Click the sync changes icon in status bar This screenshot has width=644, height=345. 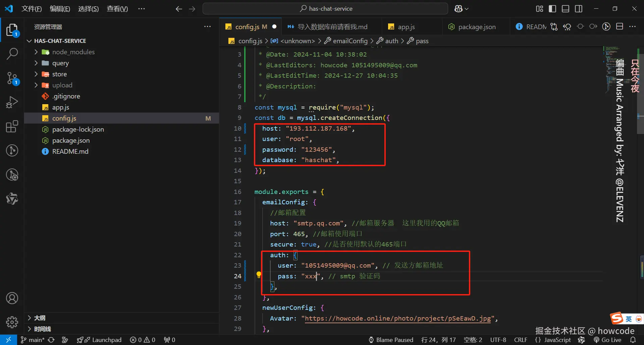click(x=51, y=340)
